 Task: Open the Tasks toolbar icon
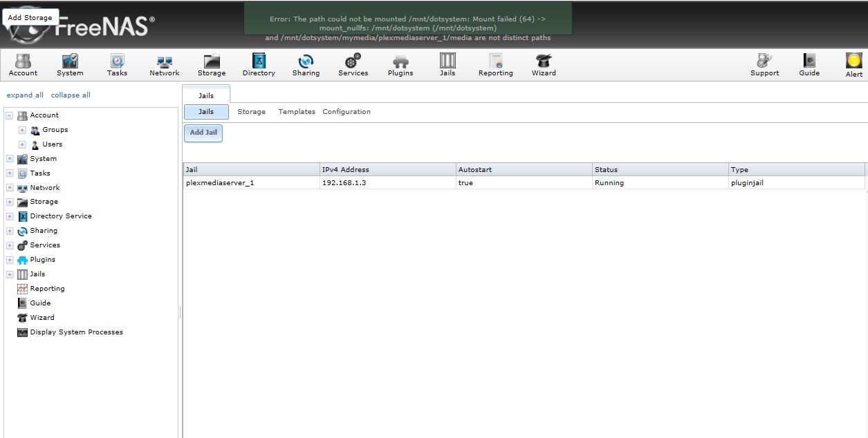(x=117, y=65)
